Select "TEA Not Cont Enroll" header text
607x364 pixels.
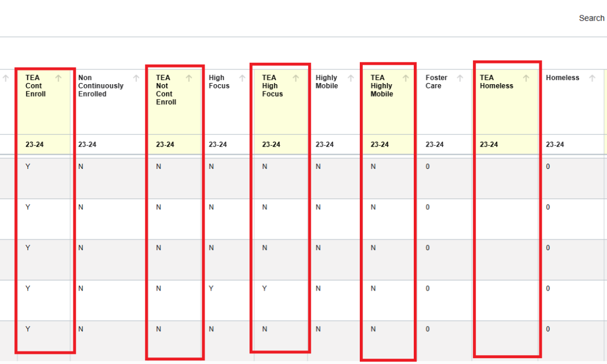tap(166, 90)
